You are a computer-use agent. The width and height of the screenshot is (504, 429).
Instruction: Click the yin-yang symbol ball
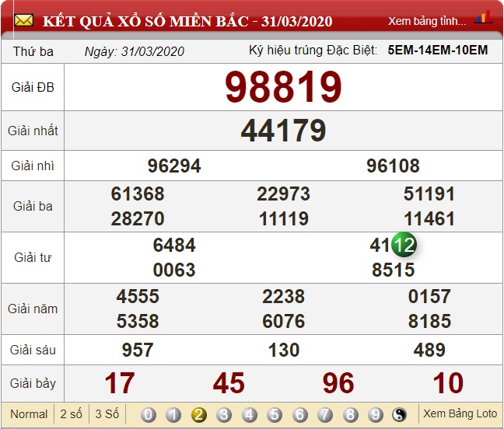point(400,414)
